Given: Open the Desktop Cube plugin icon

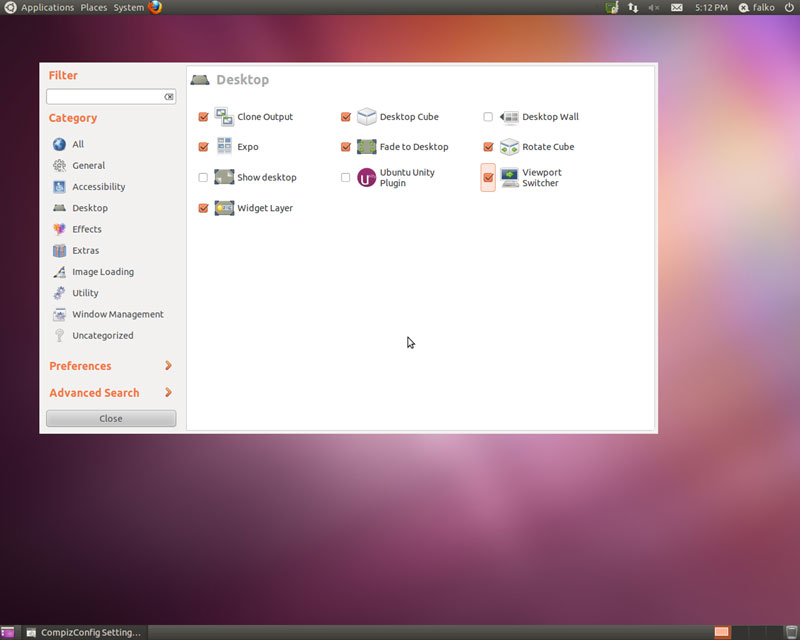Looking at the screenshot, I should [x=366, y=117].
